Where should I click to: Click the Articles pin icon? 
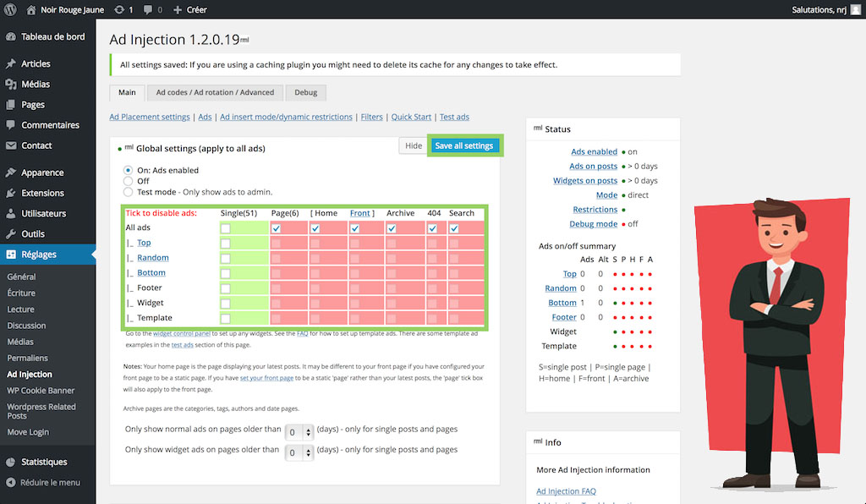pyautogui.click(x=10, y=63)
